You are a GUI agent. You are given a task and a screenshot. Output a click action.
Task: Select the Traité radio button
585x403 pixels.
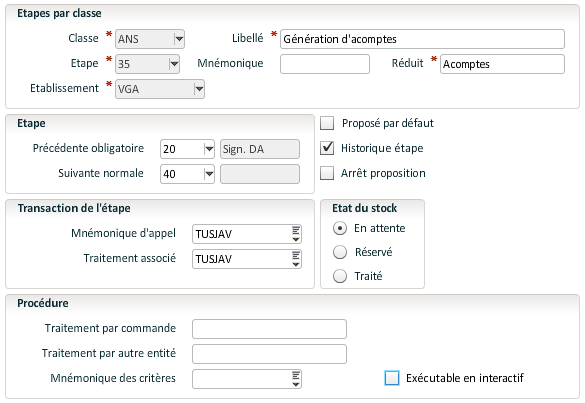click(340, 276)
